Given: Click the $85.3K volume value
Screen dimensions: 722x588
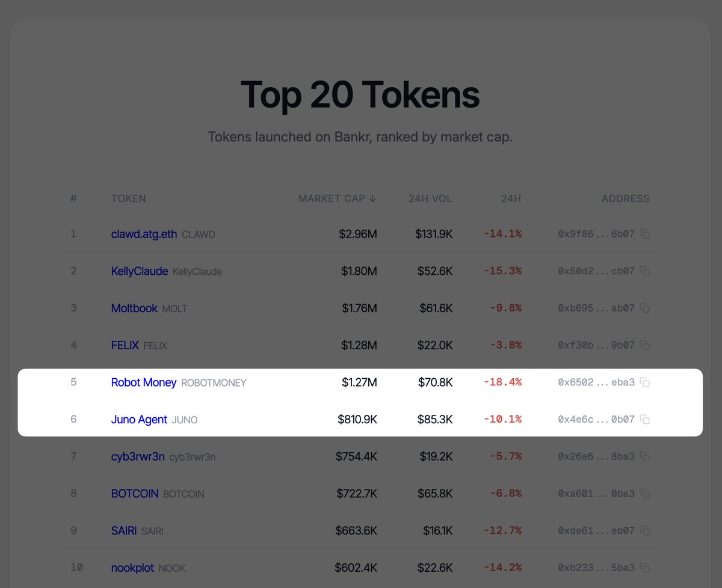Looking at the screenshot, I should 435,419.
